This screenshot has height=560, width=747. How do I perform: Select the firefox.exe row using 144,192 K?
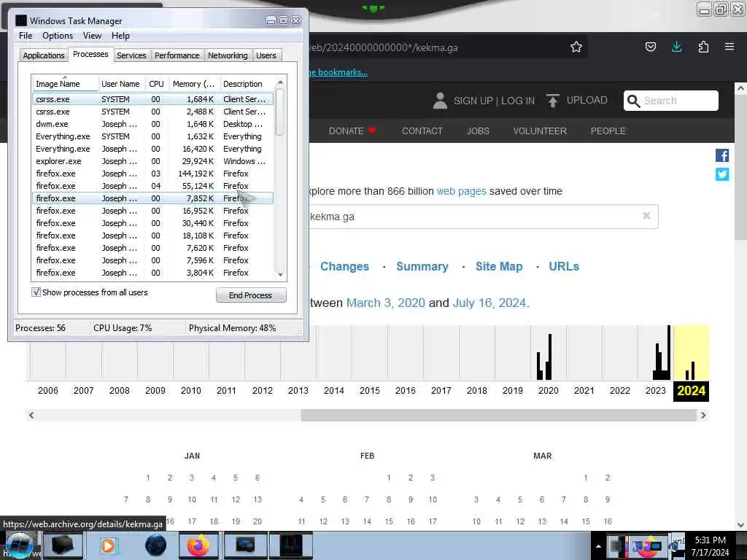152,174
